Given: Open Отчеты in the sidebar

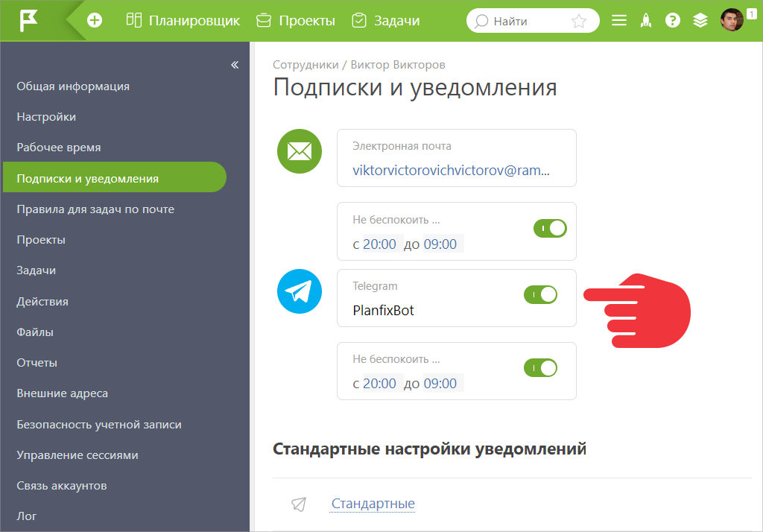Looking at the screenshot, I should pyautogui.click(x=37, y=363).
